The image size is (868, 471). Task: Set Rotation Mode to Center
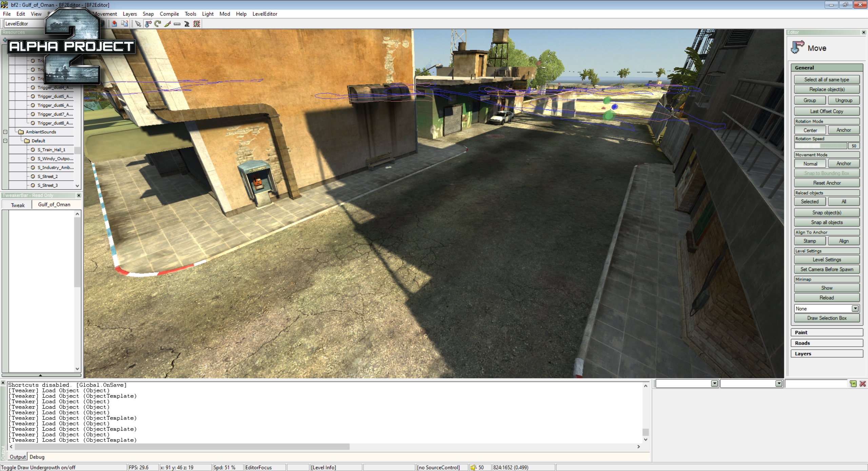pyautogui.click(x=810, y=130)
